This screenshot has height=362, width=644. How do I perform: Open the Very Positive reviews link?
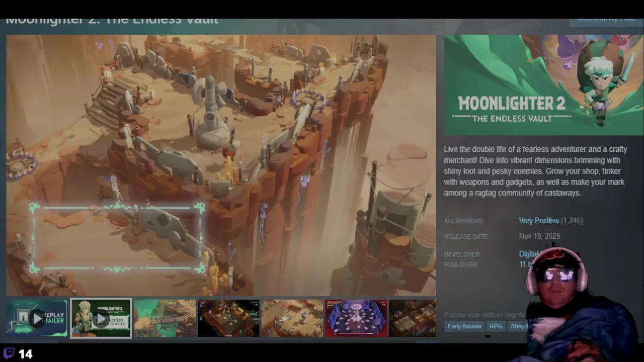539,221
